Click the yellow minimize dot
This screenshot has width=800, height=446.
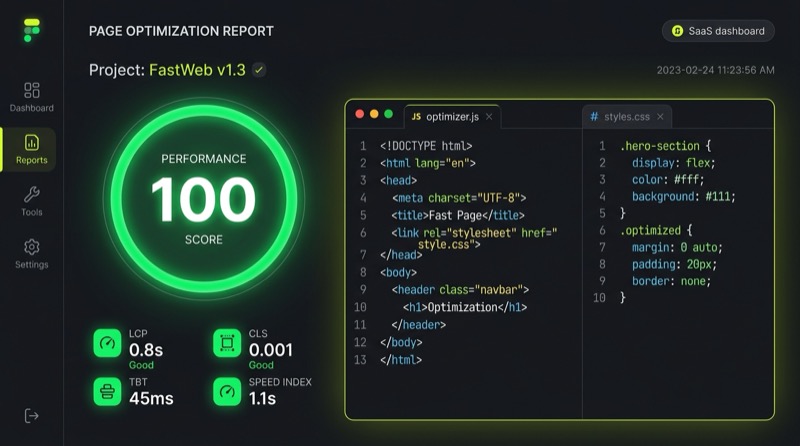374,114
